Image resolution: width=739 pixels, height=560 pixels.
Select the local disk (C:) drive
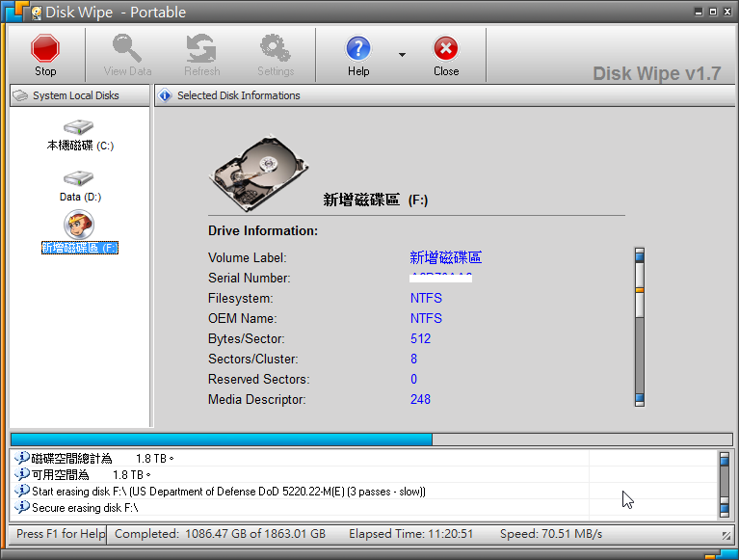tap(79, 127)
